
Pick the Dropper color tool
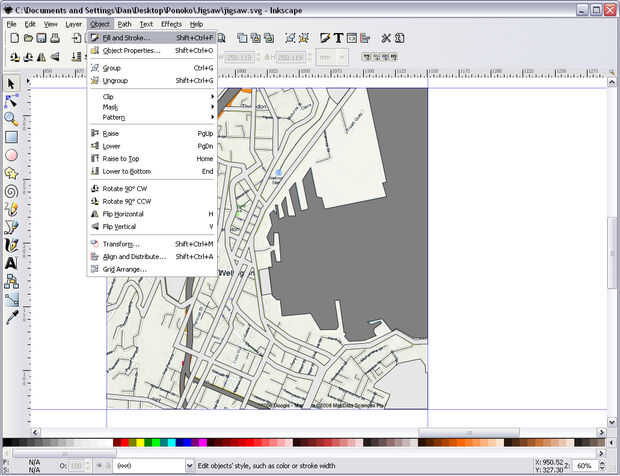click(x=11, y=317)
